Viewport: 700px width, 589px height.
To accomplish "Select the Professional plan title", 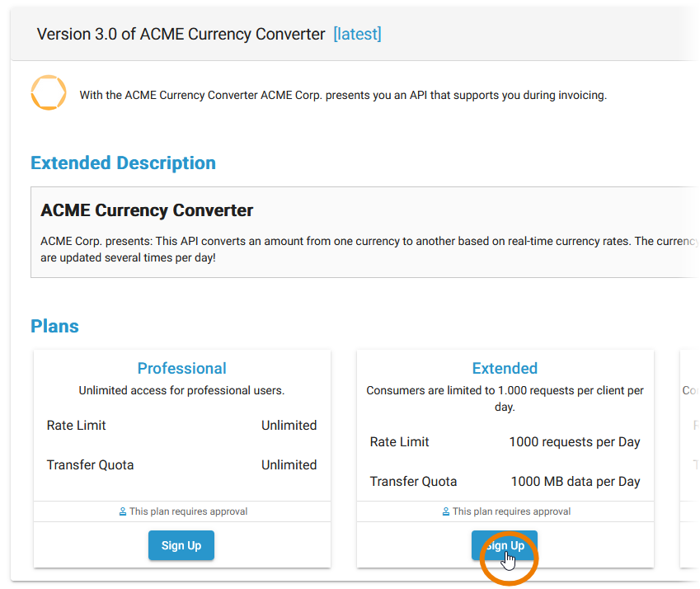I will pyautogui.click(x=181, y=369).
